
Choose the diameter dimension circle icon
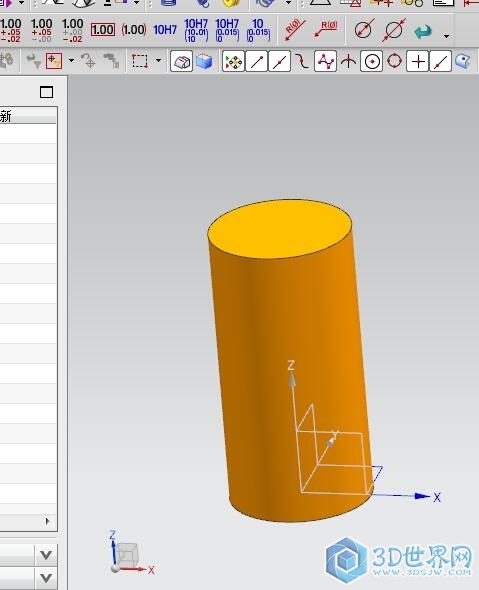coord(364,29)
